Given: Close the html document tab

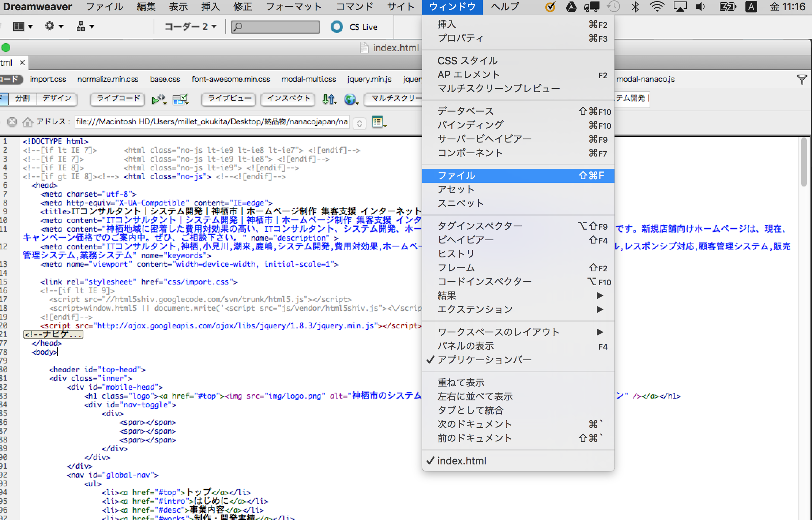Looking at the screenshot, I should coord(22,63).
